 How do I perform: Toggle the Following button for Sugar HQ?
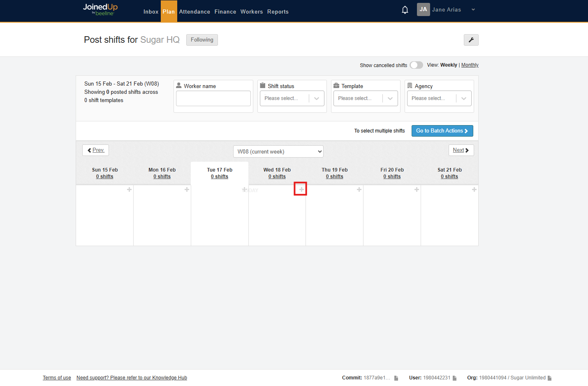tap(202, 40)
